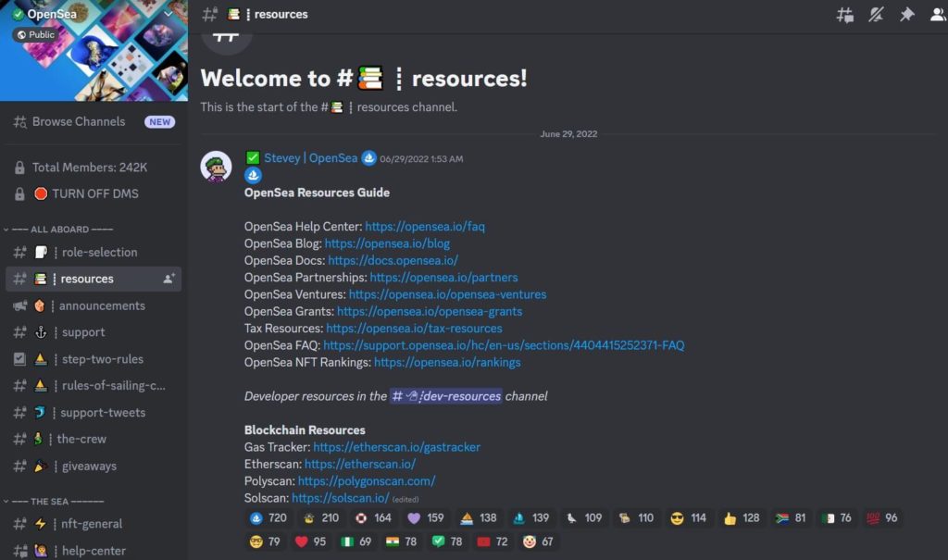Image resolution: width=948 pixels, height=560 pixels.
Task: Toggle thumbs up reaction 128
Action: click(742, 518)
